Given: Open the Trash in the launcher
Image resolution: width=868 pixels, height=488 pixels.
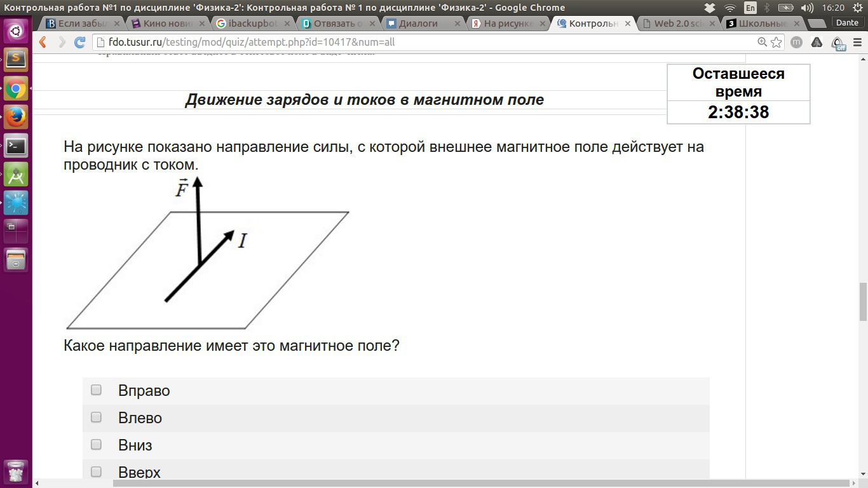Looking at the screenshot, I should tap(16, 472).
